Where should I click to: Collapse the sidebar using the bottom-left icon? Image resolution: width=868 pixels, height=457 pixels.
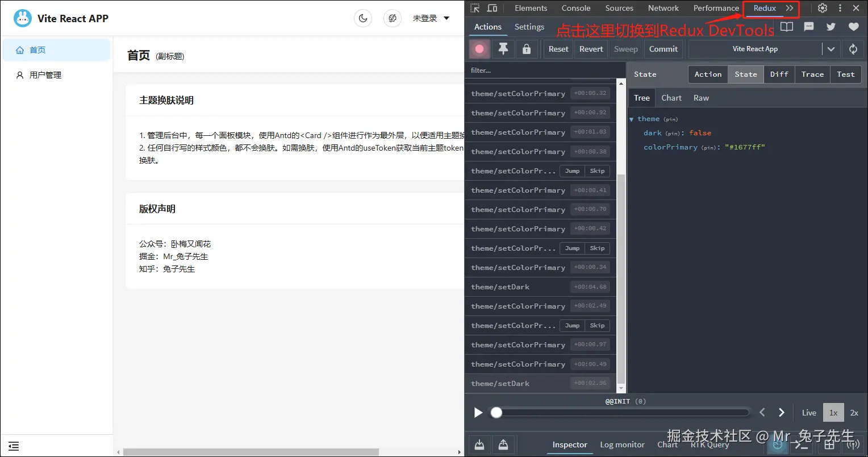click(x=13, y=446)
